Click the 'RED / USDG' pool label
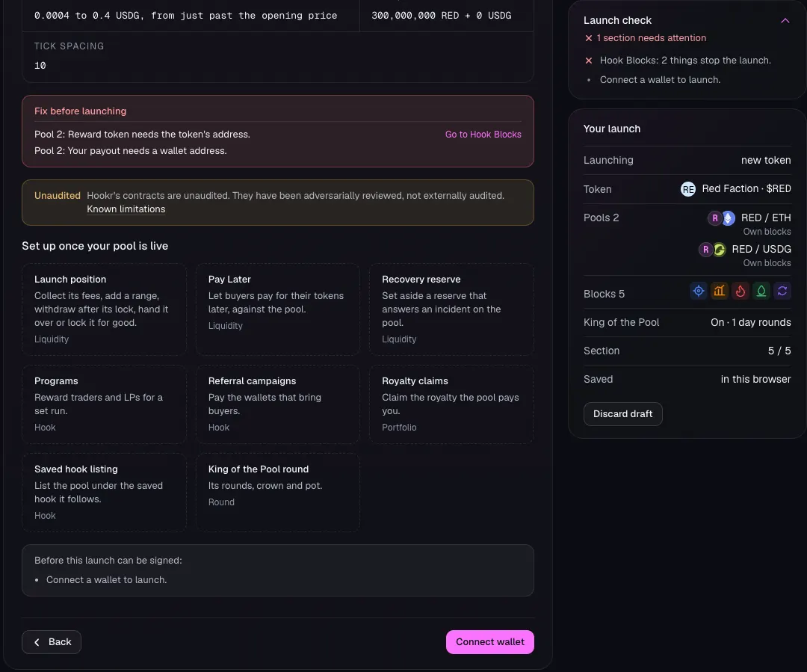 (761, 249)
